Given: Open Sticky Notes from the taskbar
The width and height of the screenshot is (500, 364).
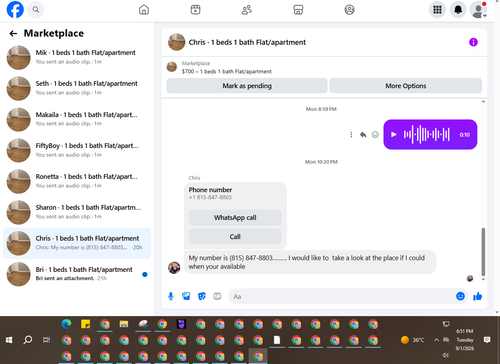Looking at the screenshot, I should coord(85,324).
